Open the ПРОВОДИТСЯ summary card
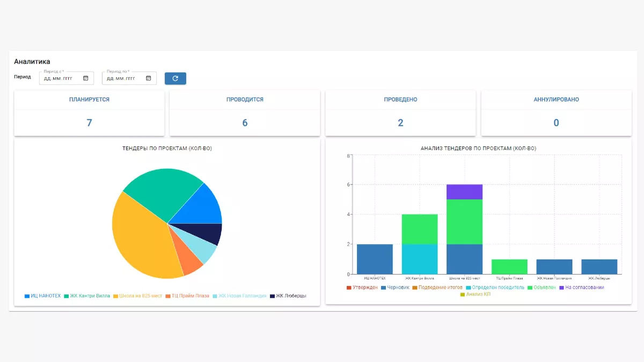The height and width of the screenshot is (362, 644). (245, 113)
